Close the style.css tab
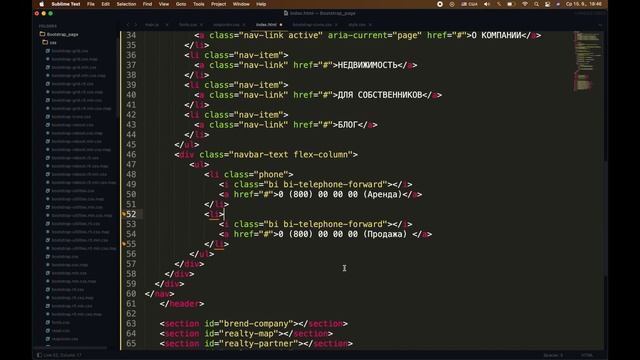 tap(370, 25)
